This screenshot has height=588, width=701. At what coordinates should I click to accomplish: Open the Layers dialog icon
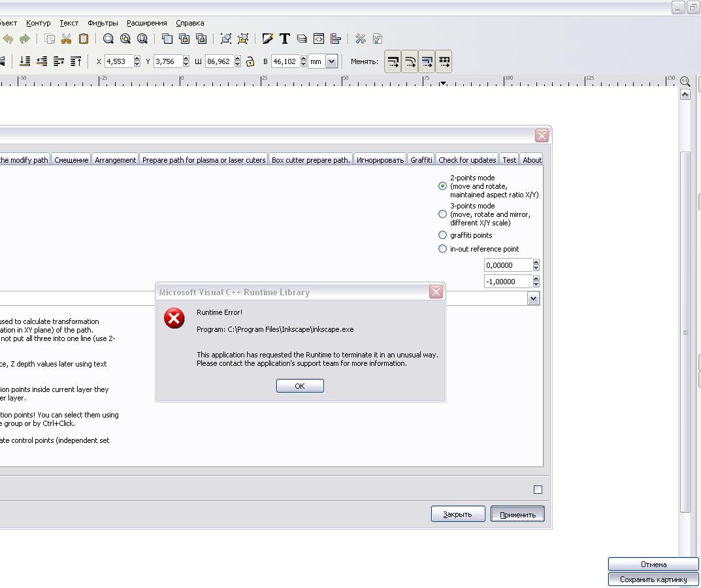[x=302, y=39]
